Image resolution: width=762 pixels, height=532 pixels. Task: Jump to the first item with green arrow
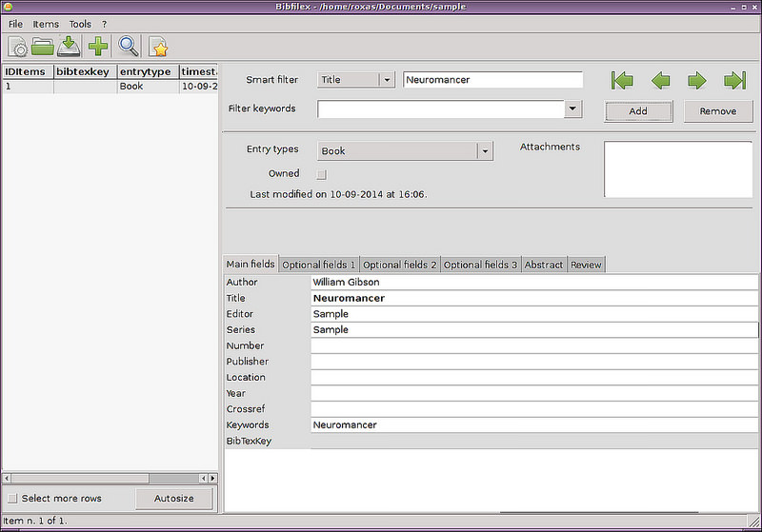click(x=622, y=80)
